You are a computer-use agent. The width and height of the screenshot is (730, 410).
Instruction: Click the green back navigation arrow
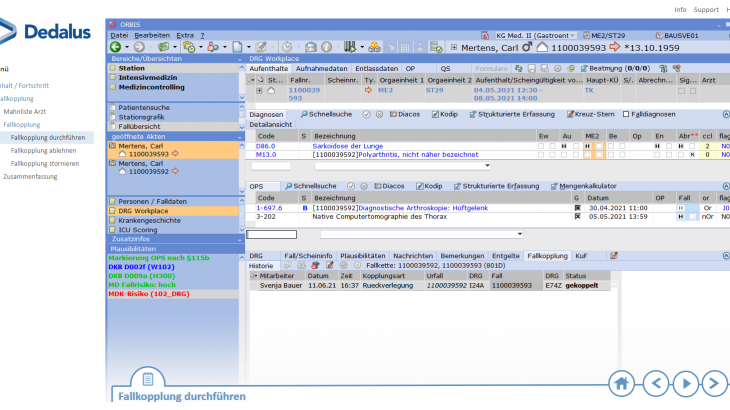114,46
